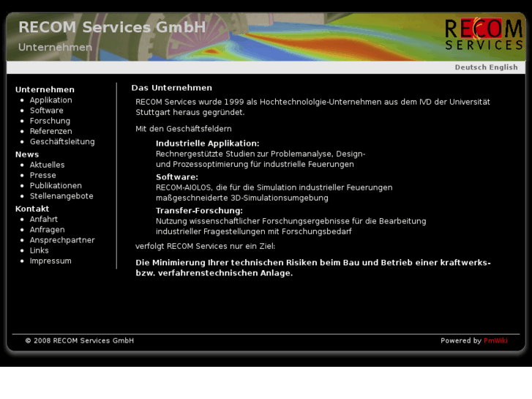
Task: Open the Kontakt section heading
Action: (x=32, y=209)
